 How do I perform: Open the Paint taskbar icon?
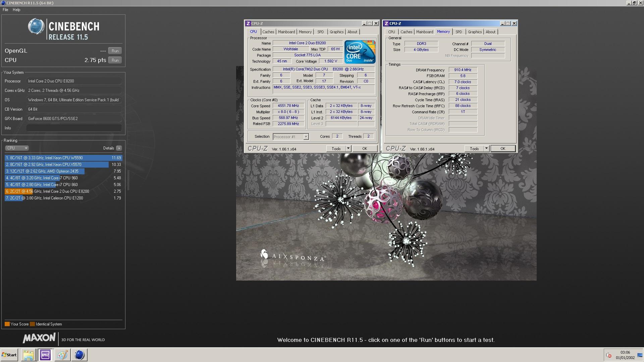point(62,355)
